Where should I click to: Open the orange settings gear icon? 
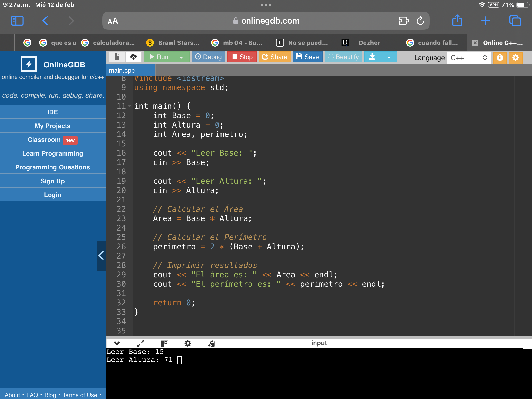(515, 58)
